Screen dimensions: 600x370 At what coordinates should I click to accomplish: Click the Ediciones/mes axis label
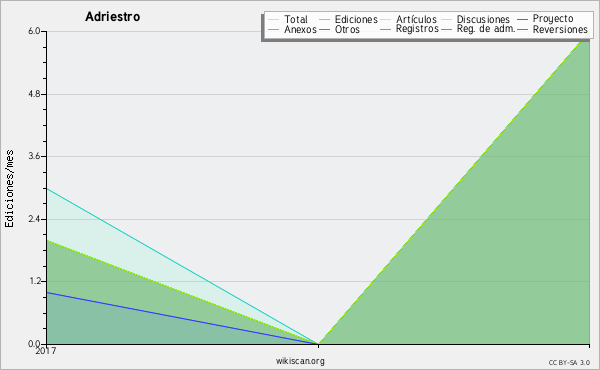(9, 189)
